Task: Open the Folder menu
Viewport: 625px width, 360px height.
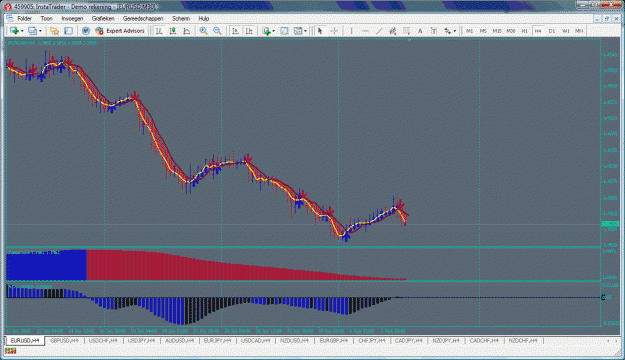Action: (24, 18)
